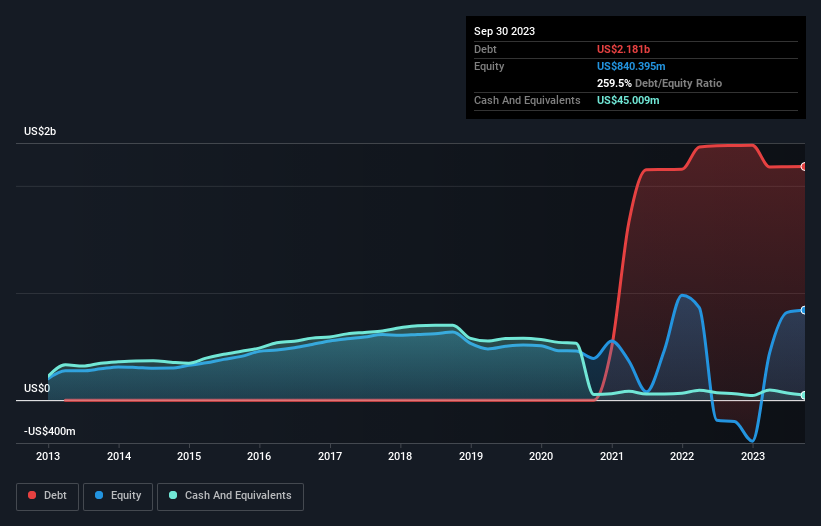Click the US$2b y-axis label

(40, 131)
